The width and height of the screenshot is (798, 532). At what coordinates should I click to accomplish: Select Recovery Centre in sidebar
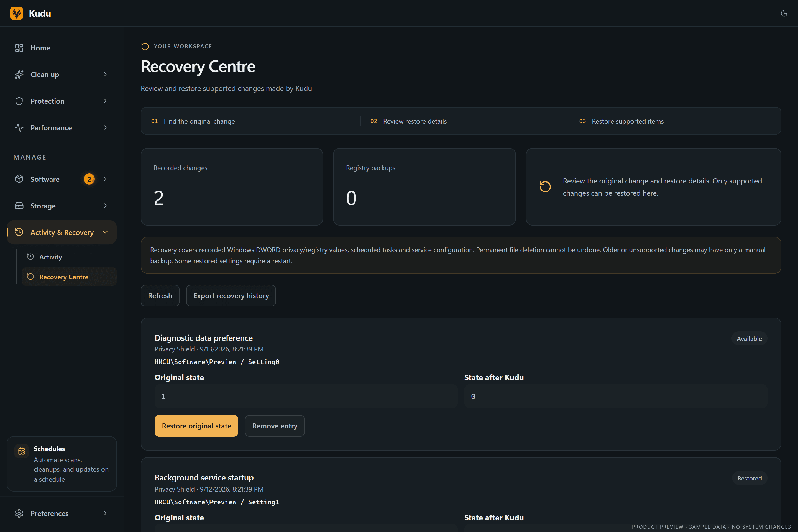69,277
